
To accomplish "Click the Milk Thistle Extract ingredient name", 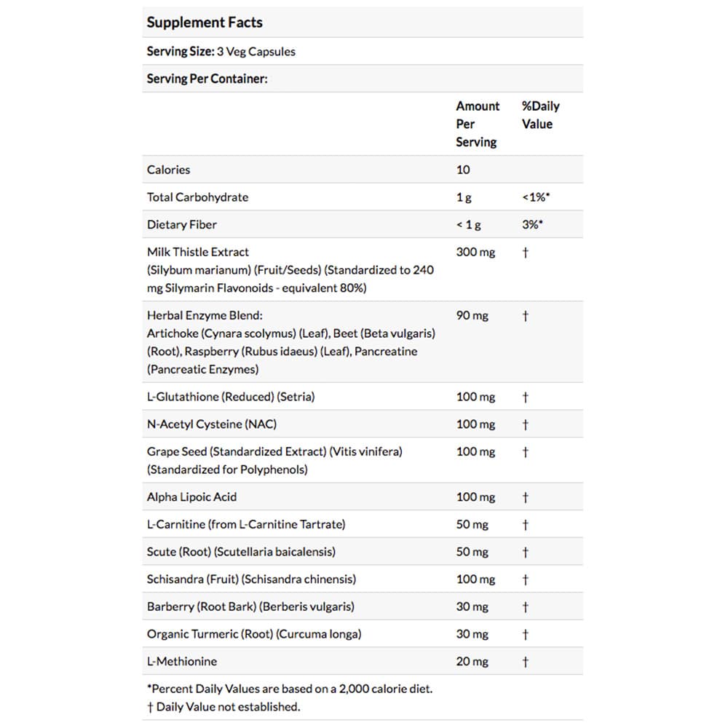I will [198, 252].
